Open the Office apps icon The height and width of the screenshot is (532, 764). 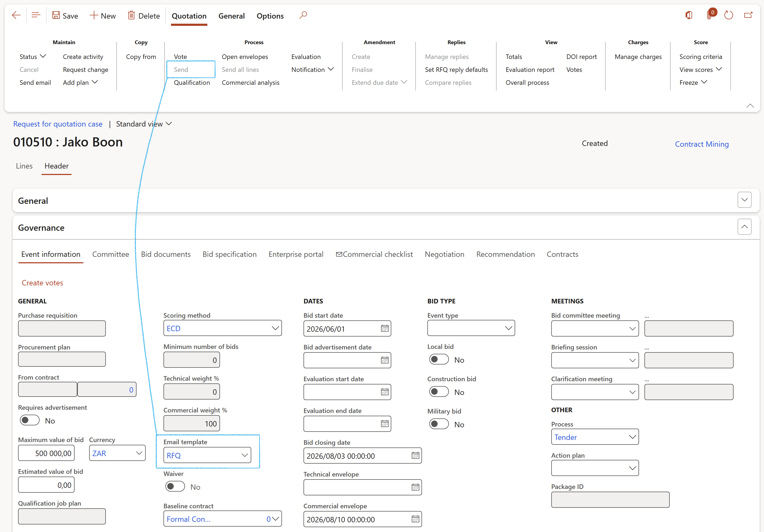click(689, 15)
